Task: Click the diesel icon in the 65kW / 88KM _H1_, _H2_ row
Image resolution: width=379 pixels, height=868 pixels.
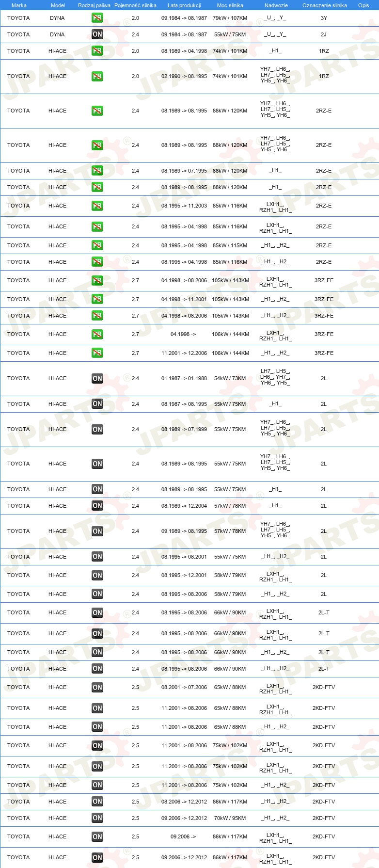Action: tap(97, 727)
